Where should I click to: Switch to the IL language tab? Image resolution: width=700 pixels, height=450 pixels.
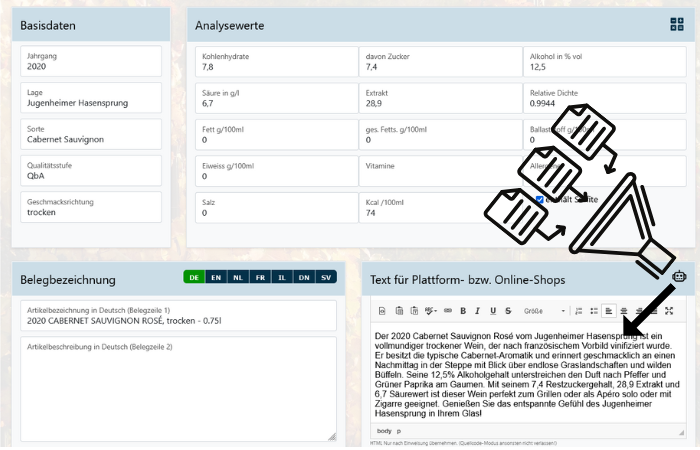click(282, 277)
